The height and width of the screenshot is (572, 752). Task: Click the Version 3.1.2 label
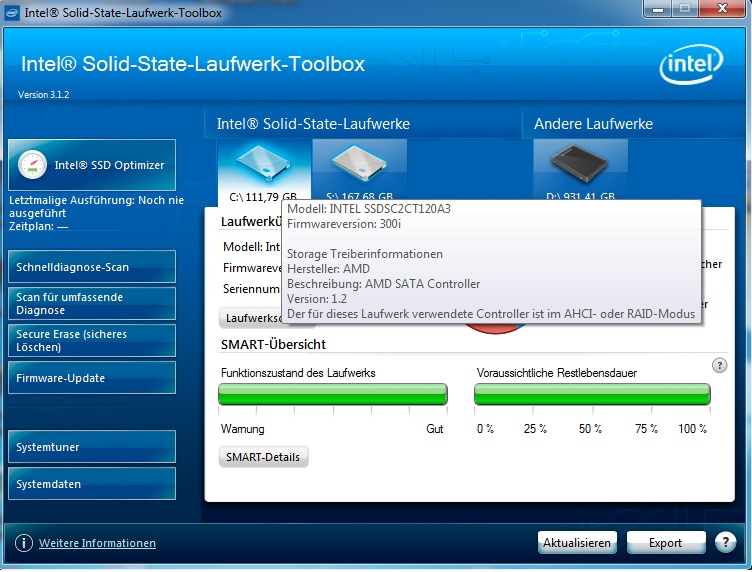point(44,94)
